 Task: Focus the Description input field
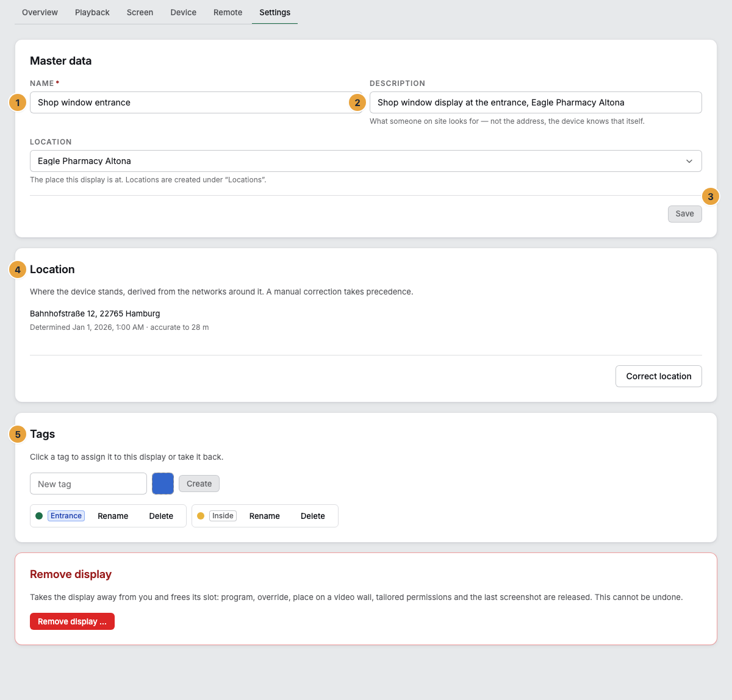536,102
